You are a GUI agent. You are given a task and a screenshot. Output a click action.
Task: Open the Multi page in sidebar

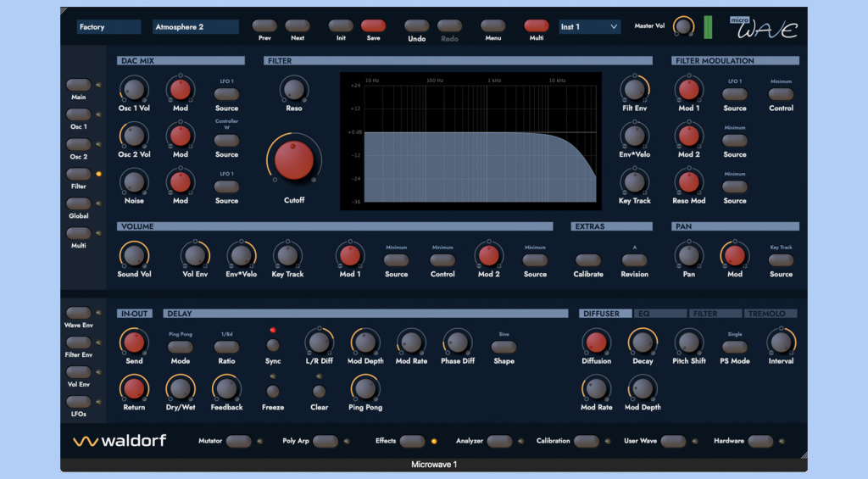[x=79, y=233]
